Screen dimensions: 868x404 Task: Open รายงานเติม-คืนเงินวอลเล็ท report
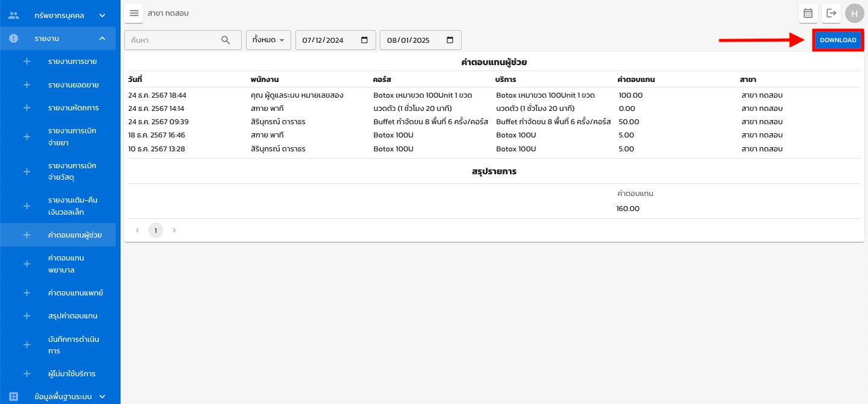[x=73, y=206]
